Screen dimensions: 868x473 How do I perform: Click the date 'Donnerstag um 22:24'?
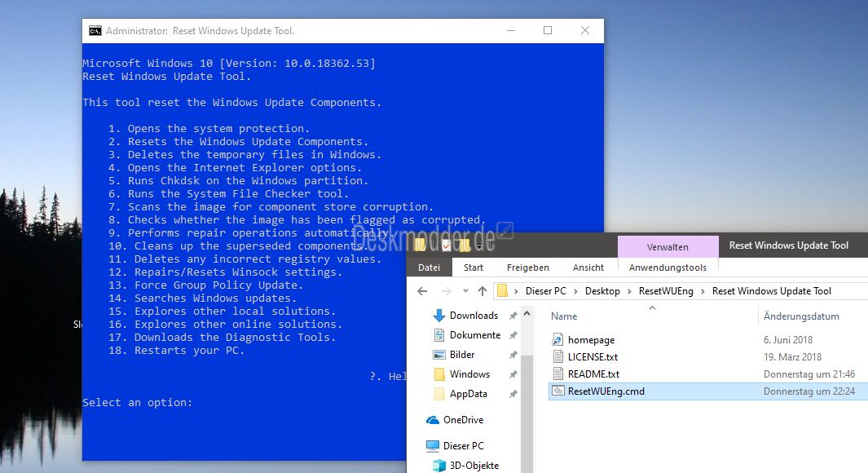point(809,391)
